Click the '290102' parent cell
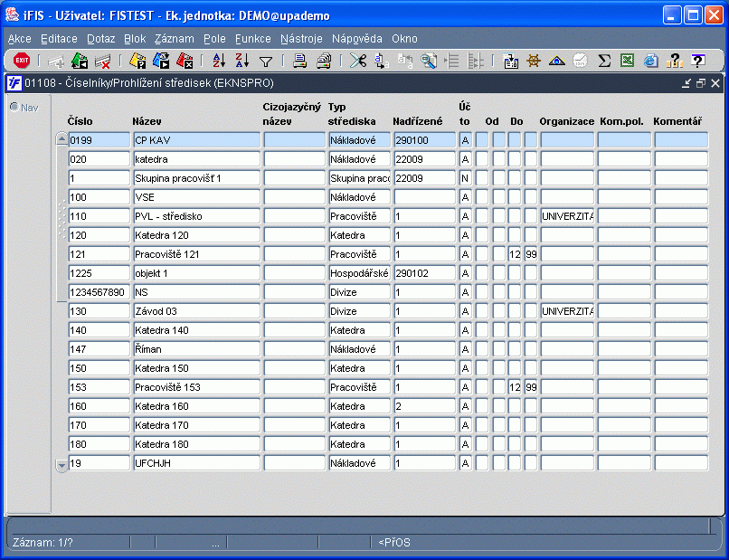This screenshot has height=560, width=729. coord(424,273)
